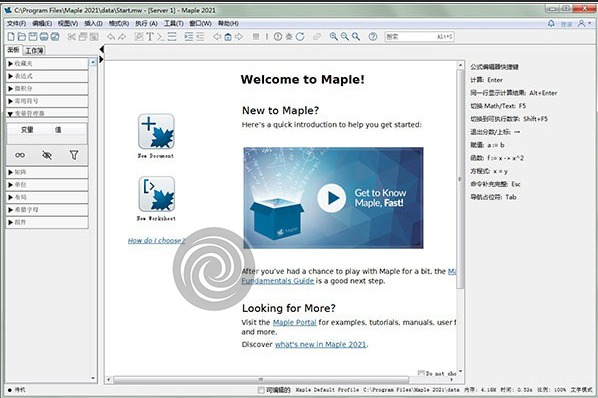Click the circular restart arrow icon

pos(300,37)
